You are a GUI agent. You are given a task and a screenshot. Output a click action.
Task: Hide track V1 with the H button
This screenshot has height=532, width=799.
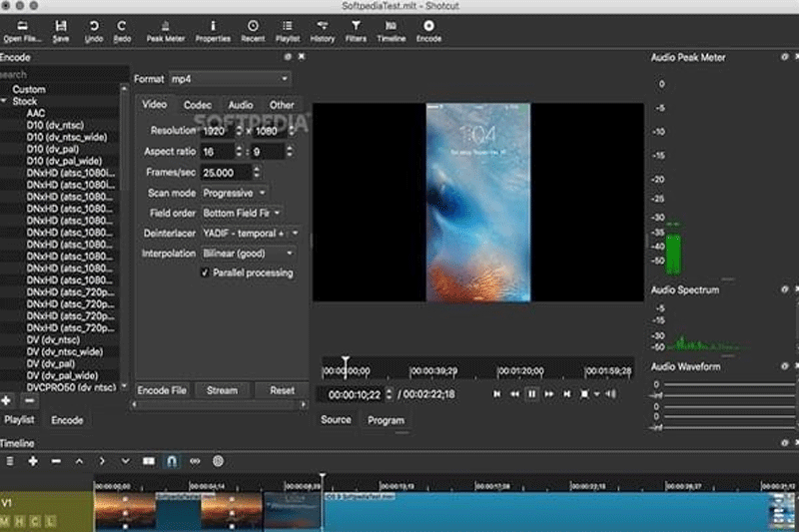click(x=20, y=522)
